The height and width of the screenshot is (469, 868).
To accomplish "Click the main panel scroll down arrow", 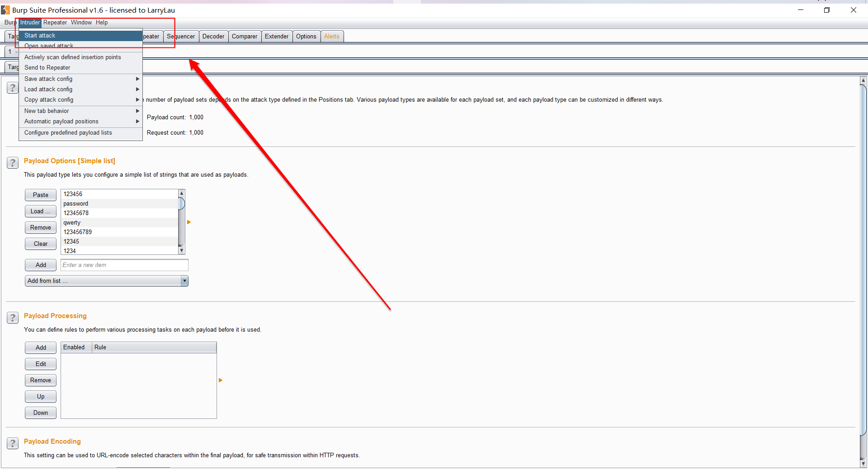I will point(863,463).
